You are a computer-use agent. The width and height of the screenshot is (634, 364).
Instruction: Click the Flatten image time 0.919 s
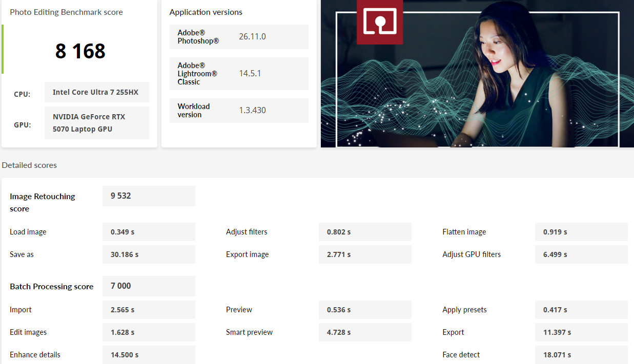click(x=581, y=232)
